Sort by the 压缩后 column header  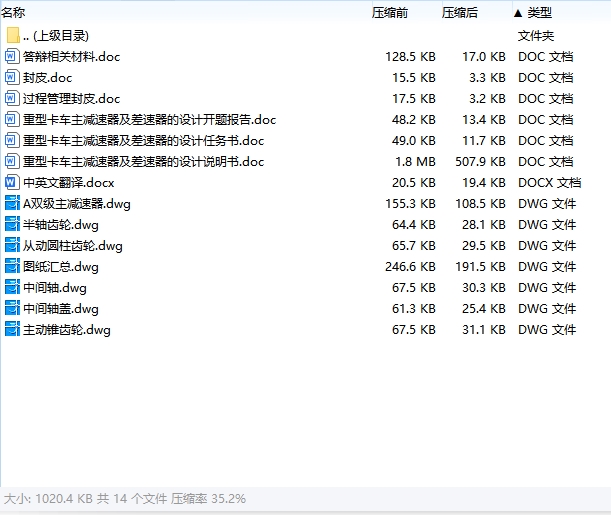(x=460, y=12)
